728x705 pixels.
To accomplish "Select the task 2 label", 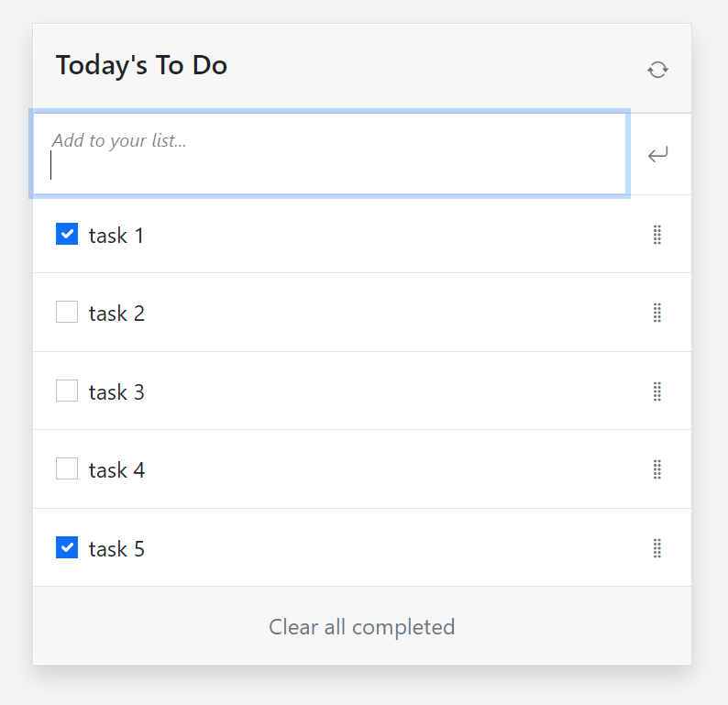I will (116, 314).
